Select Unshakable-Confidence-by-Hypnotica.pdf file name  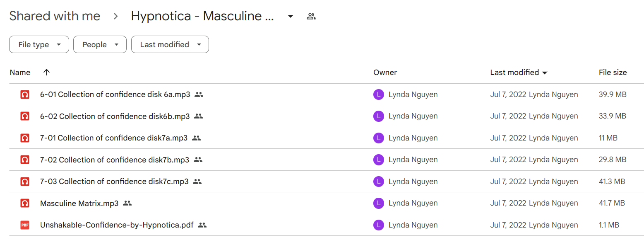117,225
